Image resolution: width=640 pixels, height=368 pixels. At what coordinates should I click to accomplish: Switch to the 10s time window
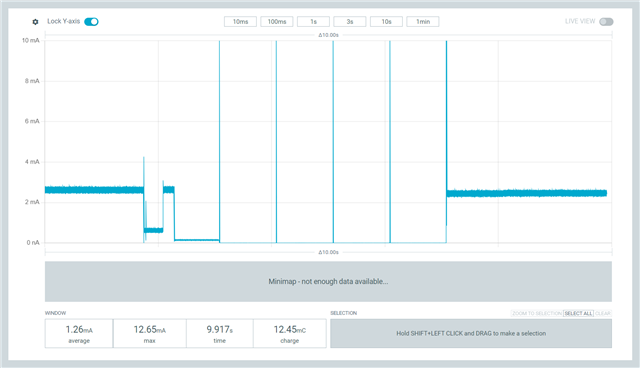pos(386,22)
